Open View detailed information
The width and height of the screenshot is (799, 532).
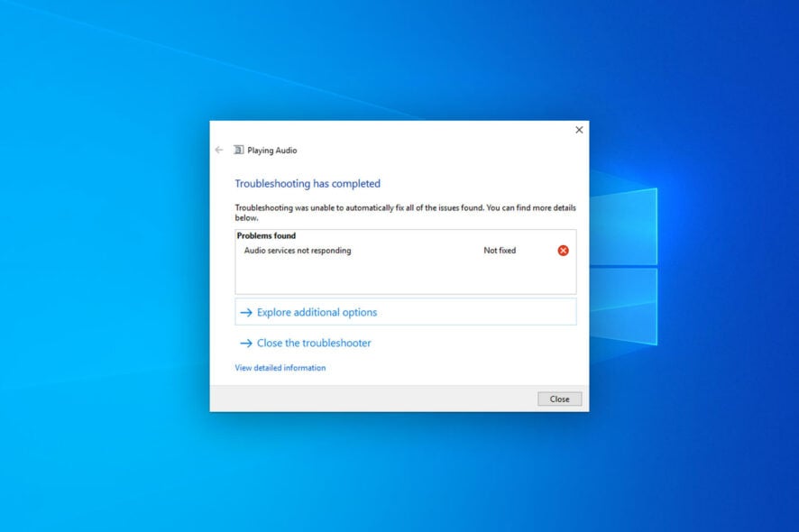coord(280,367)
